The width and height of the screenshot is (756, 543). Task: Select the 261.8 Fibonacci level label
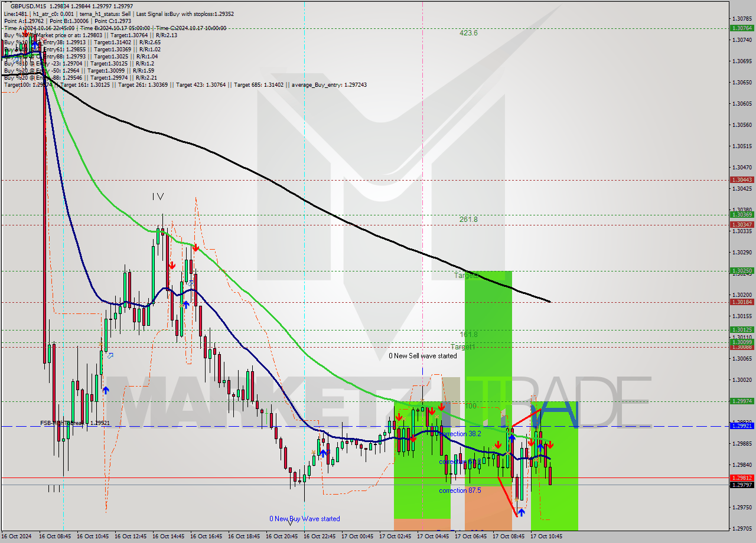(x=468, y=220)
